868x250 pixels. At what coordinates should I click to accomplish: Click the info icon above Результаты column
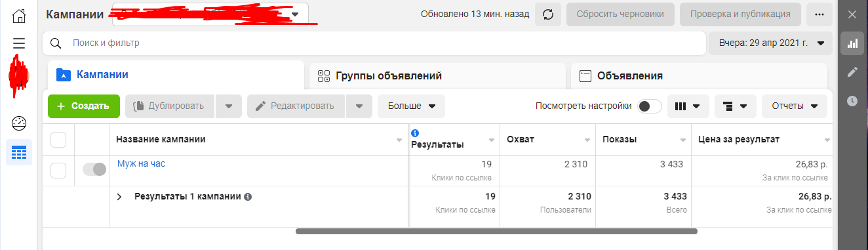(415, 133)
